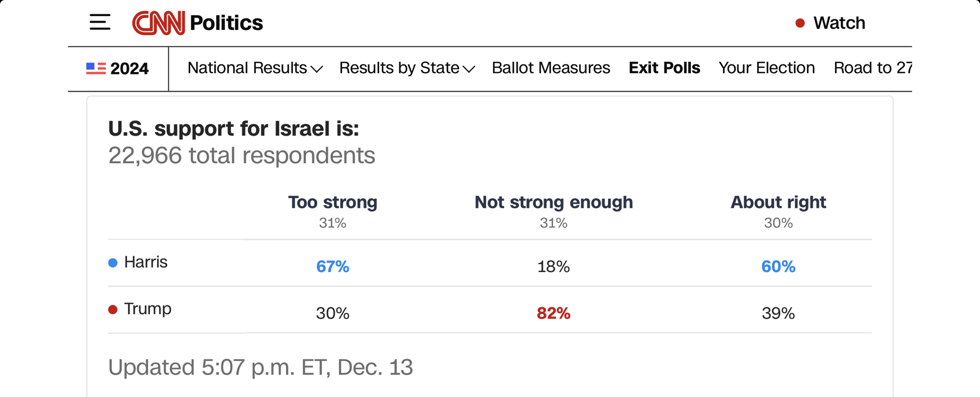Viewport: 980px width, 397px height.
Task: Click the Politics section link
Action: point(226,23)
